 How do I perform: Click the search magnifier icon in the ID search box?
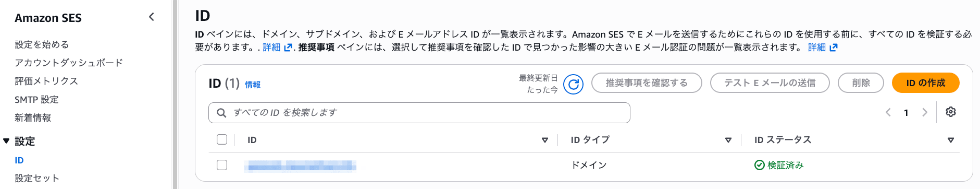(221, 113)
